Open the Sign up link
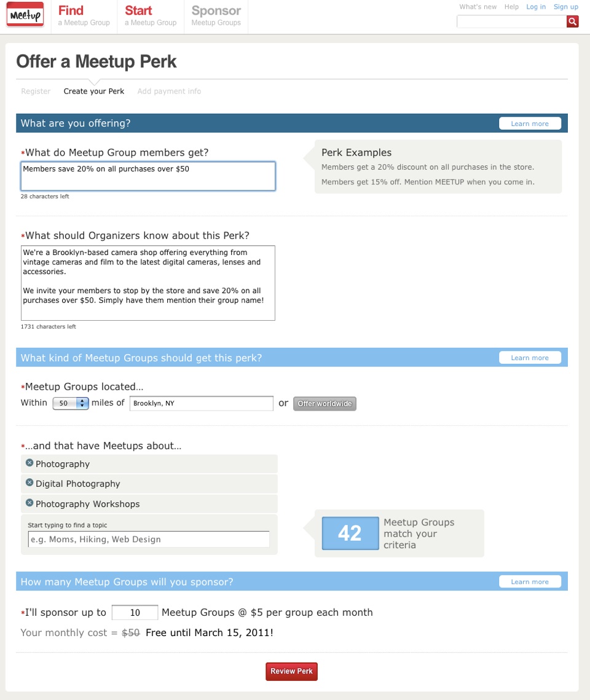This screenshot has width=590, height=700. point(565,7)
